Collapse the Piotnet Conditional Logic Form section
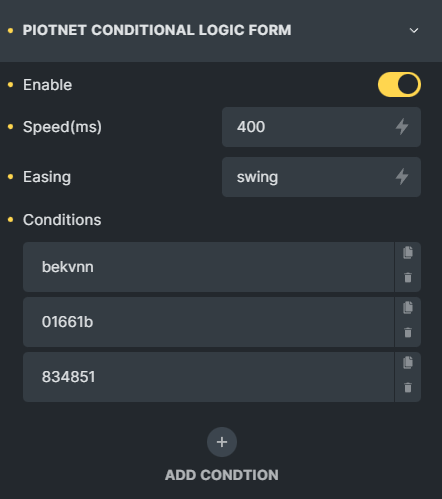 414,30
